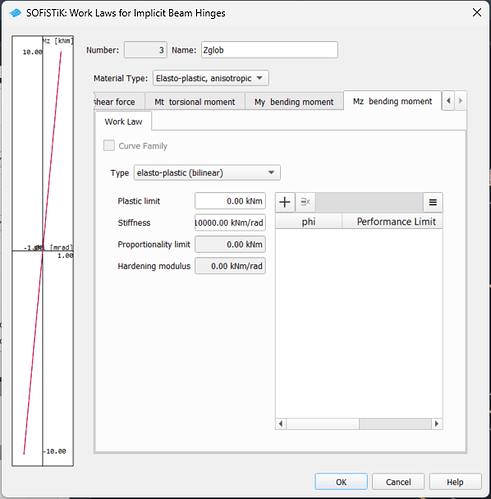
Task: Click the OK button
Action: [x=341, y=482]
